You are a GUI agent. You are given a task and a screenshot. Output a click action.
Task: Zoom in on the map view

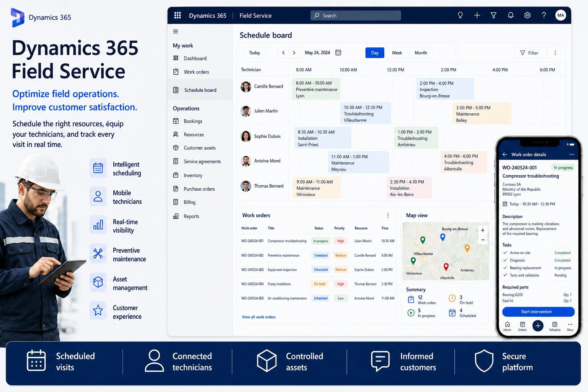(483, 230)
